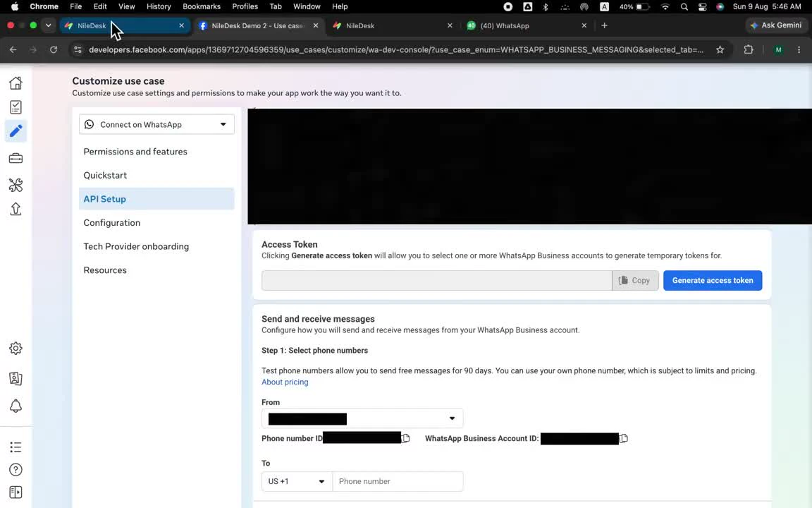Open Alerts bell icon in sidebar
This screenshot has width=812, height=508.
click(x=16, y=406)
